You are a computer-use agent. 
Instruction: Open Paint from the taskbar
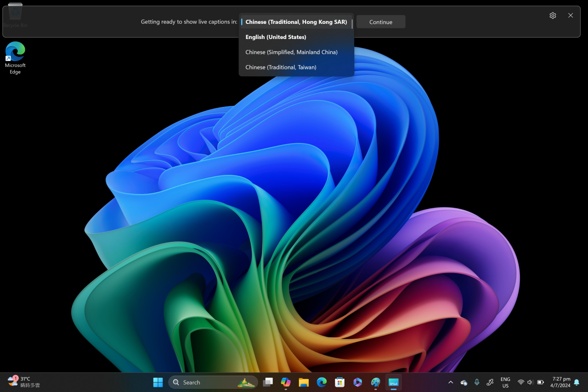click(x=376, y=382)
